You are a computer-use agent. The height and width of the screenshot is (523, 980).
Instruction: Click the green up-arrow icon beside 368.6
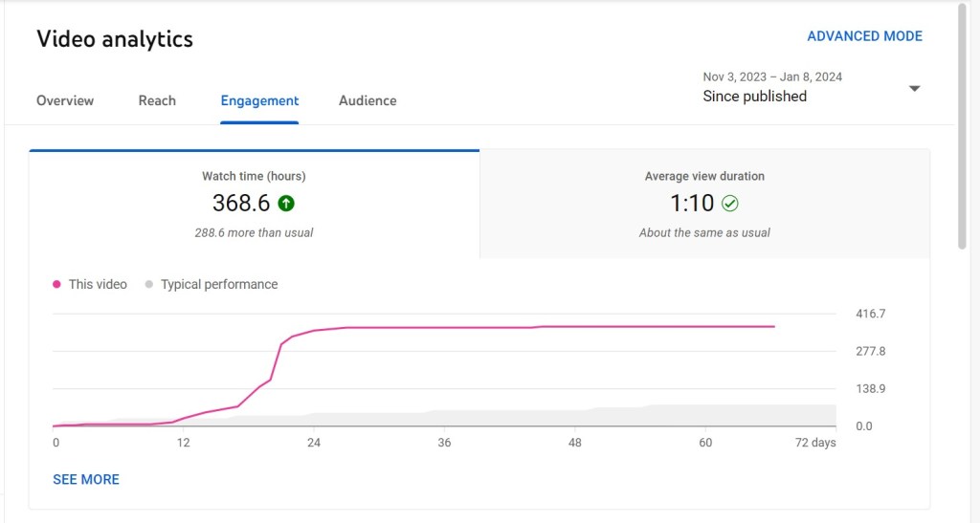click(285, 203)
